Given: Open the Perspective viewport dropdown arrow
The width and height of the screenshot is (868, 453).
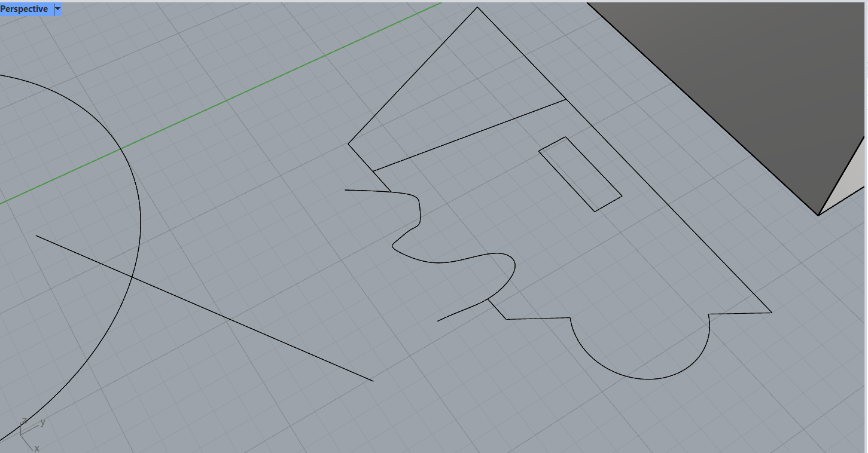Looking at the screenshot, I should point(57,9).
